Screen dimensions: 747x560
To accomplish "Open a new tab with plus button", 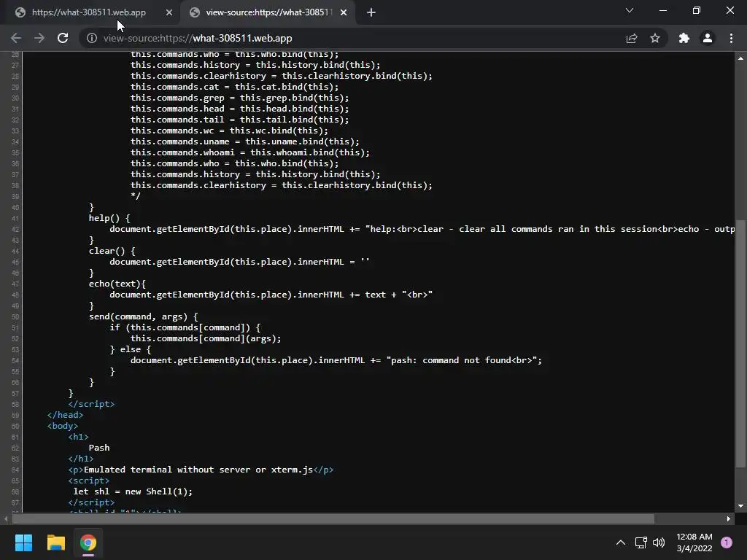I will 371,12.
